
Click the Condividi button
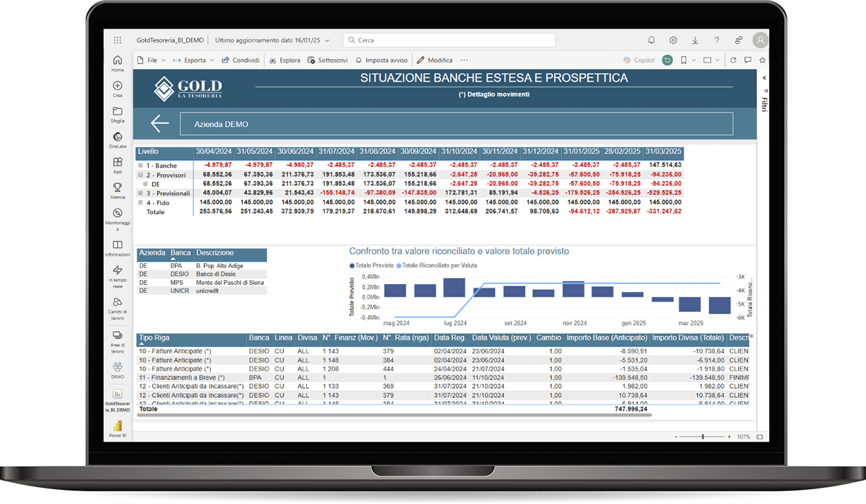pos(241,60)
